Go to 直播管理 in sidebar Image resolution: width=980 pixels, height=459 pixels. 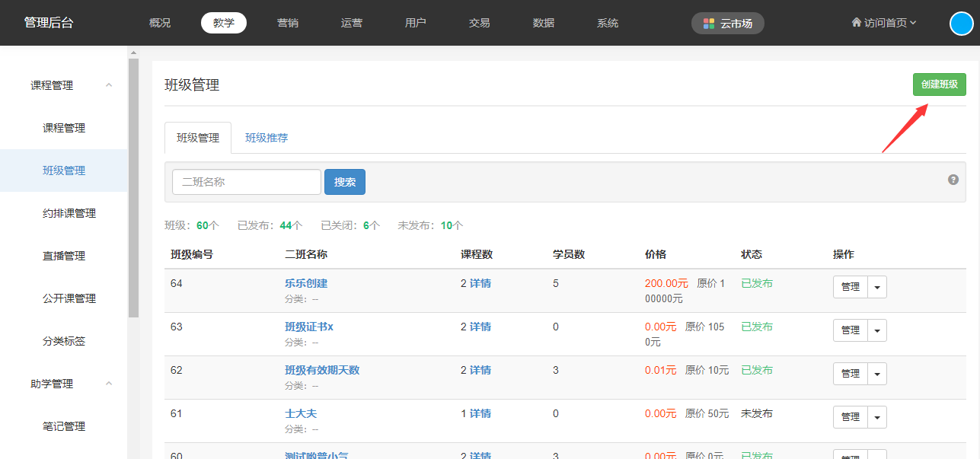point(64,256)
